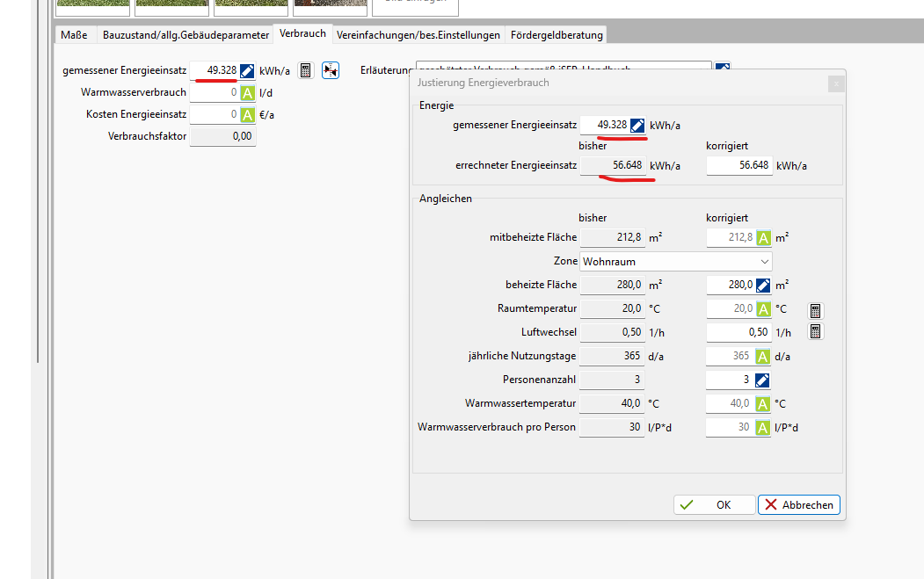The width and height of the screenshot is (924, 579).
Task: Open calculator for Raumtemperatur row
Action: coord(816,309)
